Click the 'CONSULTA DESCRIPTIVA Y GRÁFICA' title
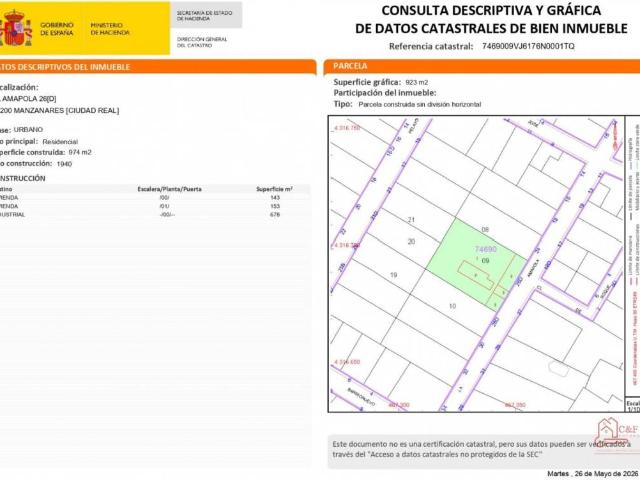The image size is (640, 480). pos(491,10)
